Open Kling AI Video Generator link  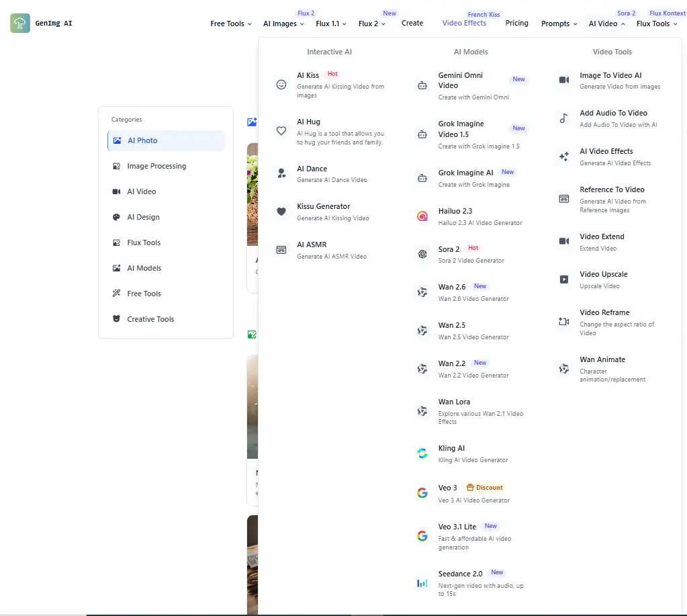[x=472, y=453]
